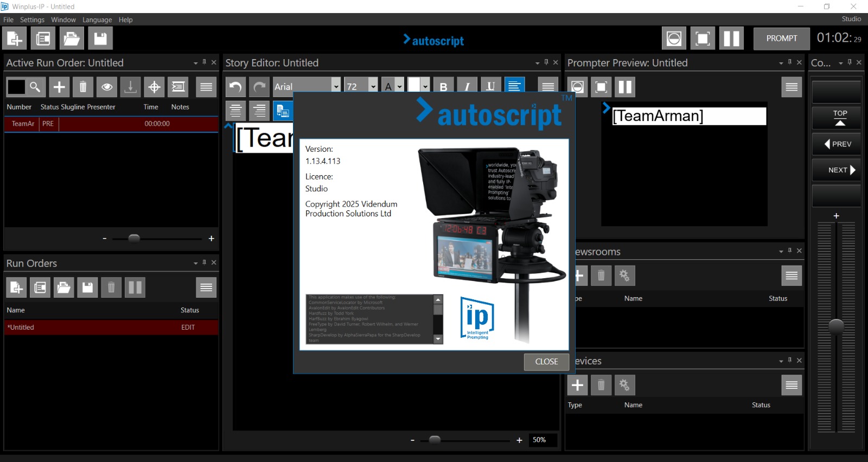This screenshot has width=868, height=462.
Task: Click the download arrow icon in Active Run Order
Action: [x=130, y=87]
